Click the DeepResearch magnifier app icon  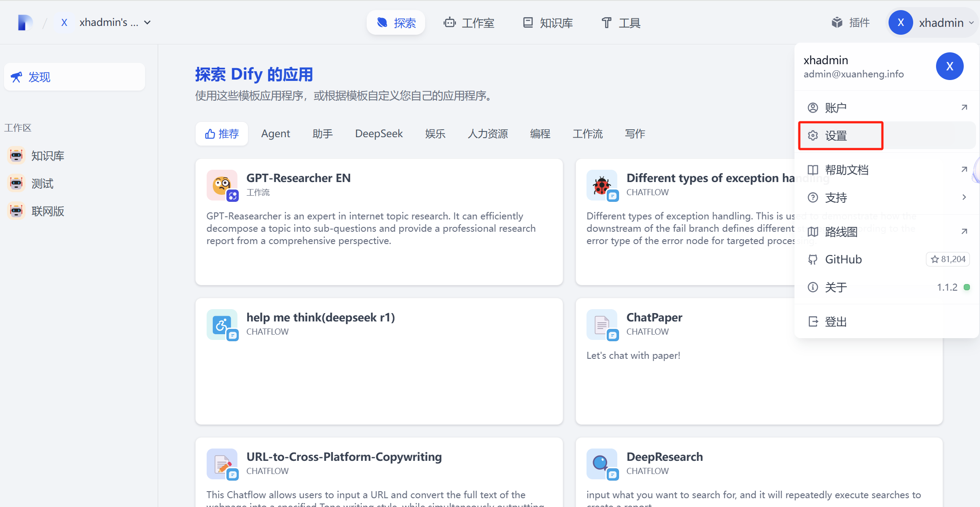(602, 464)
